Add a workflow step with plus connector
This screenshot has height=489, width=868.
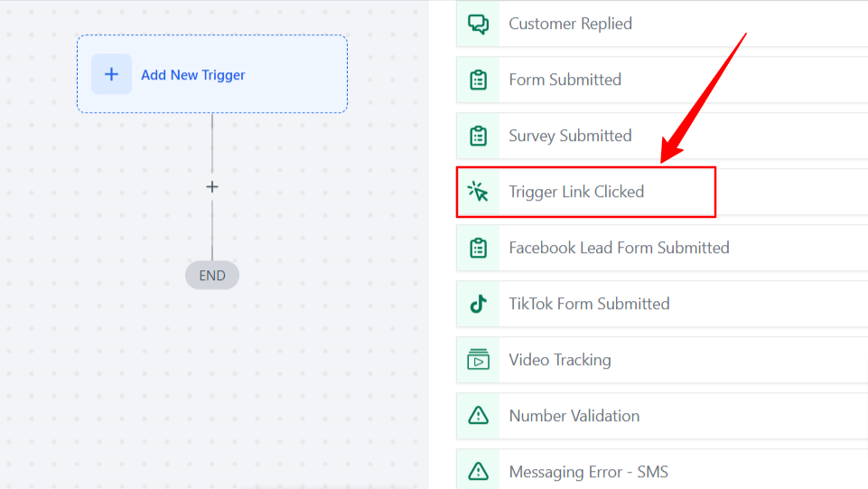click(212, 187)
